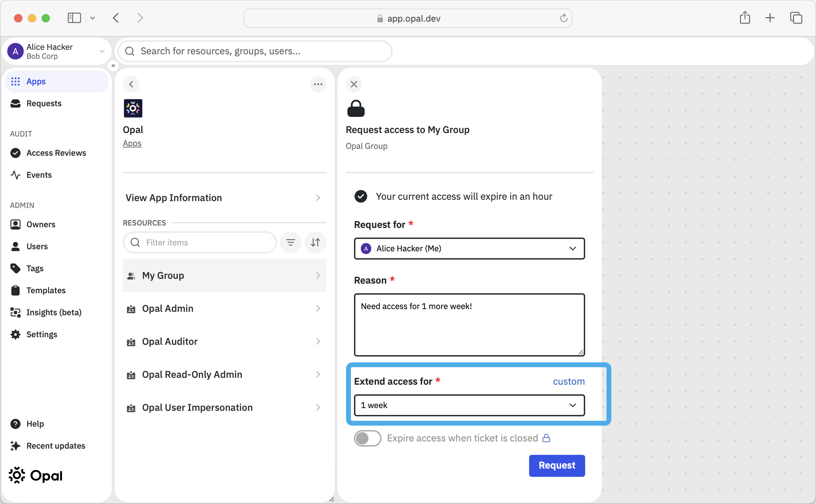Click the Alice Hacker avatar
The image size is (816, 504).
tap(15, 51)
